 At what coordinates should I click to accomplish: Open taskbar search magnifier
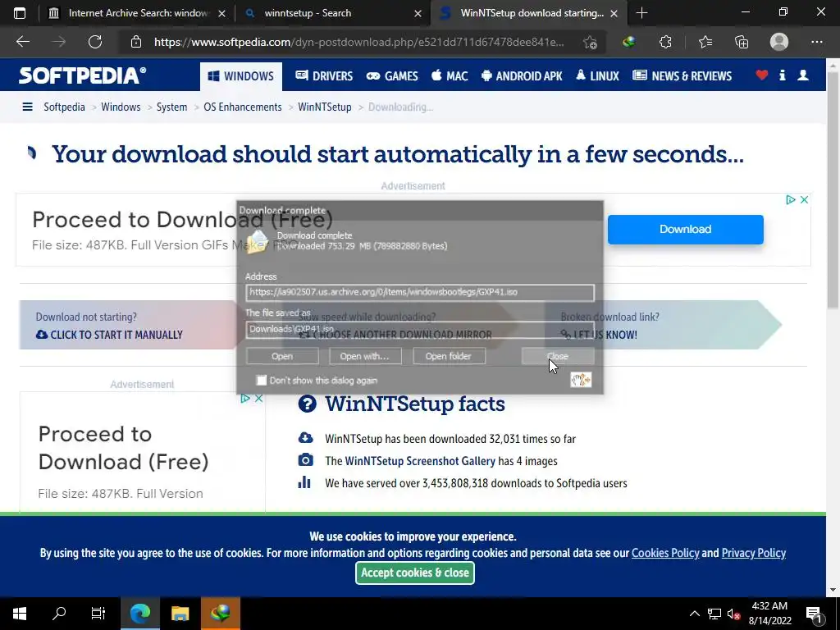[59, 614]
